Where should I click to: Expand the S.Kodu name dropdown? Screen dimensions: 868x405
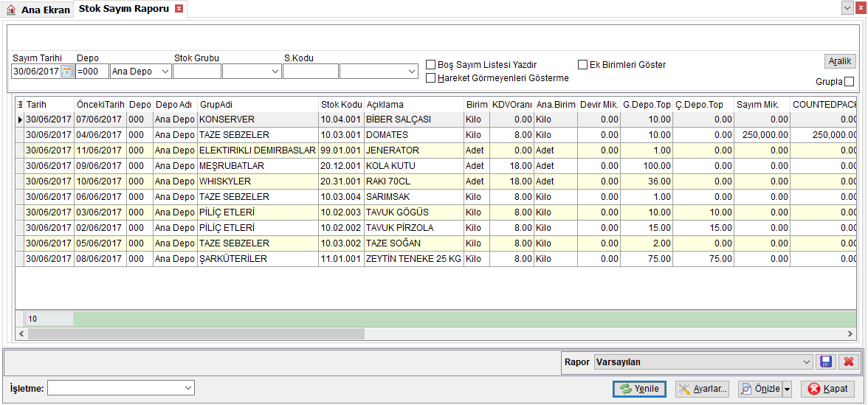411,72
